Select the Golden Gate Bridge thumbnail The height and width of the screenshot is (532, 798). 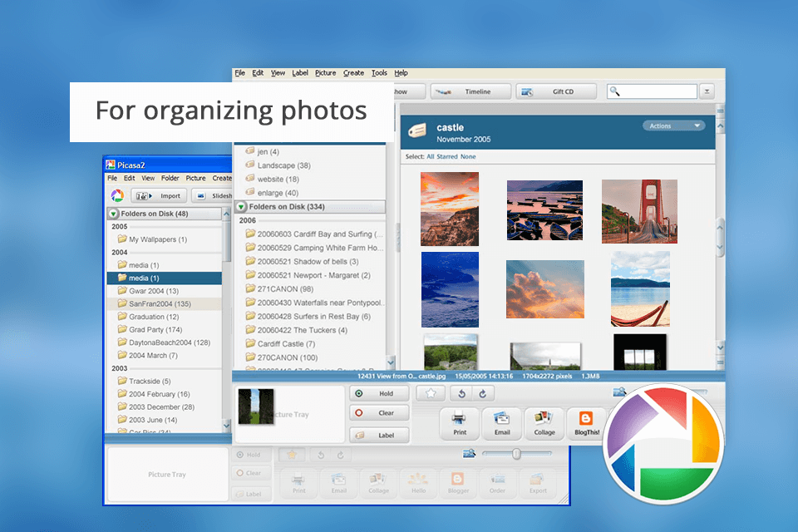[639, 211]
